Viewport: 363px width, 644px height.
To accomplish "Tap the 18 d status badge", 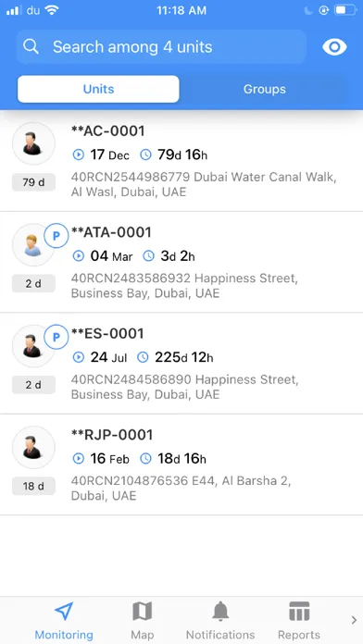I will pyautogui.click(x=33, y=487).
